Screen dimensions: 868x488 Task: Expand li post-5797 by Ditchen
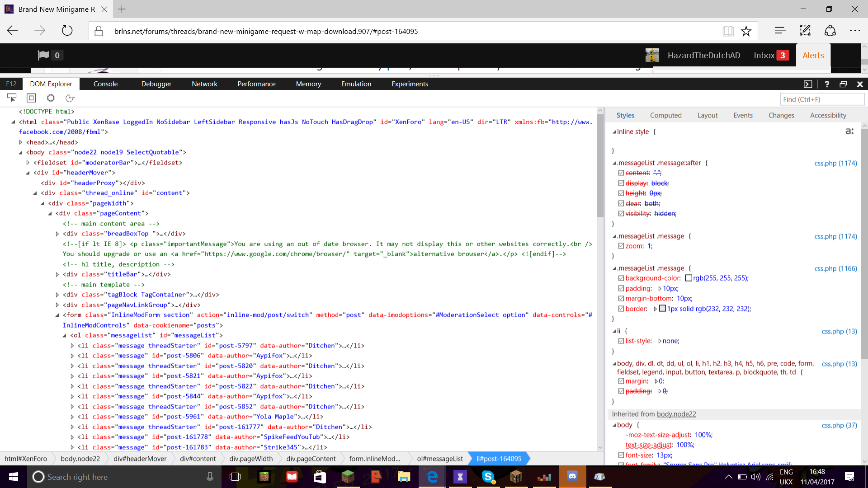72,346
